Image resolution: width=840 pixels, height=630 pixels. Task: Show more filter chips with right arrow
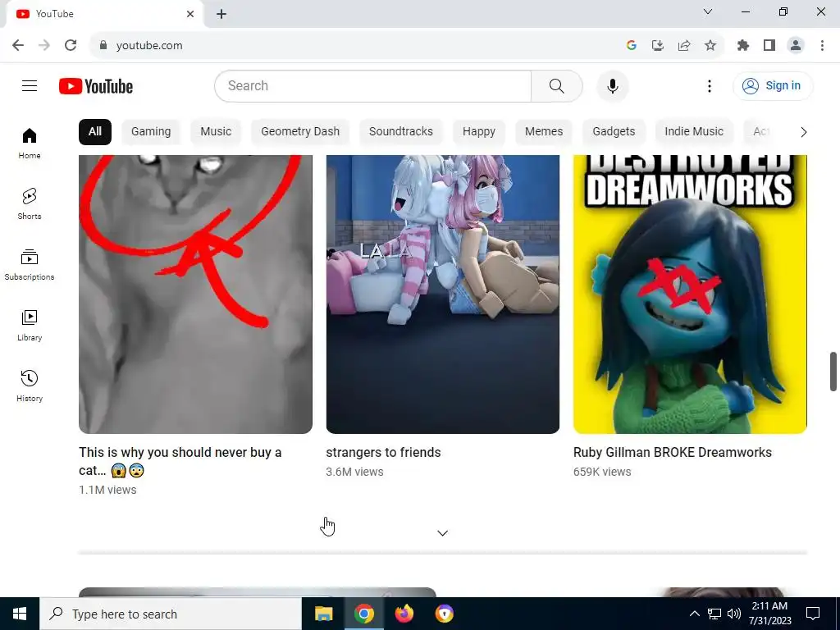(803, 132)
